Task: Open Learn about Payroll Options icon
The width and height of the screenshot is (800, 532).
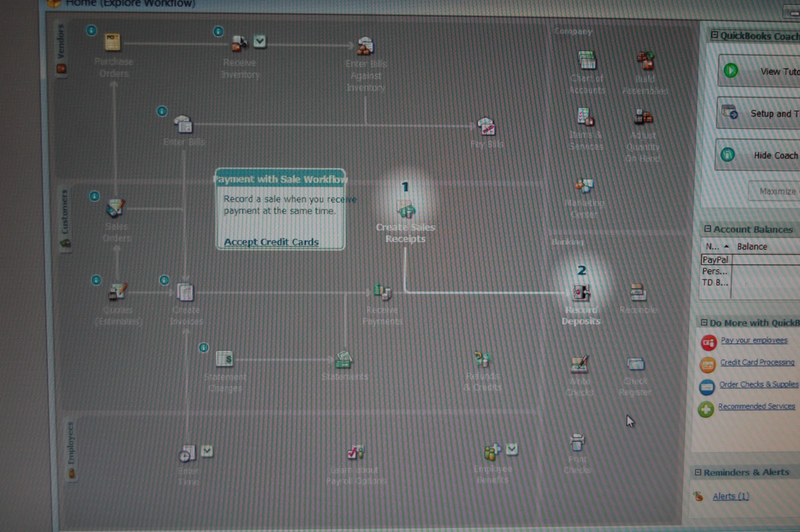Action: coord(355,452)
